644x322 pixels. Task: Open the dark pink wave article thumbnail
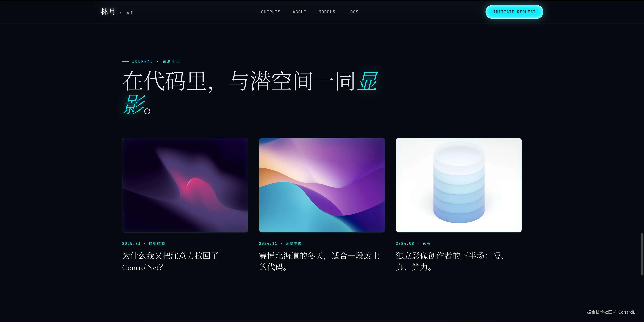[185, 185]
